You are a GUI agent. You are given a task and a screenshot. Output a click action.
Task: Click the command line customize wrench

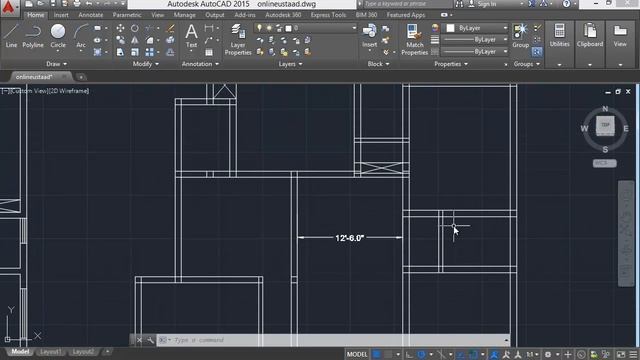(151, 340)
